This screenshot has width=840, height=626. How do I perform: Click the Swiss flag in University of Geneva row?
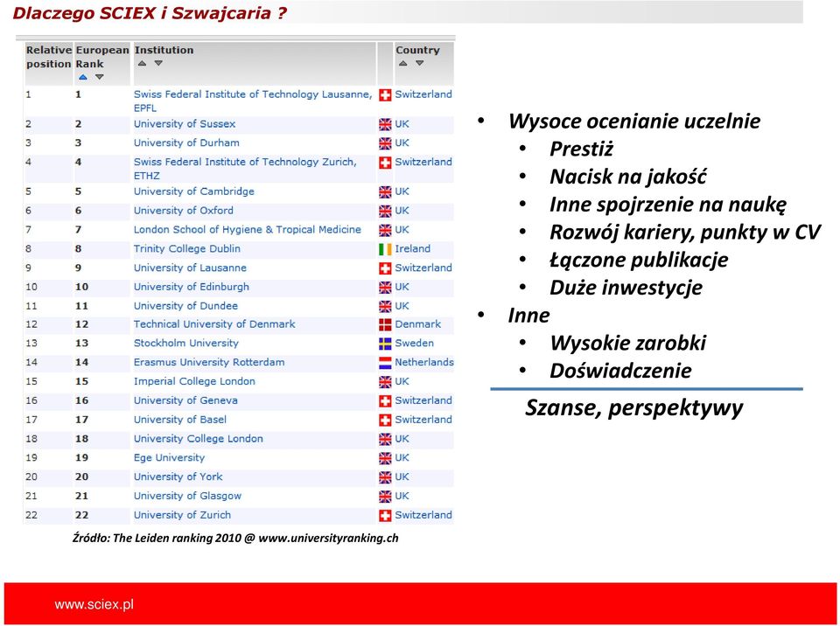[385, 401]
